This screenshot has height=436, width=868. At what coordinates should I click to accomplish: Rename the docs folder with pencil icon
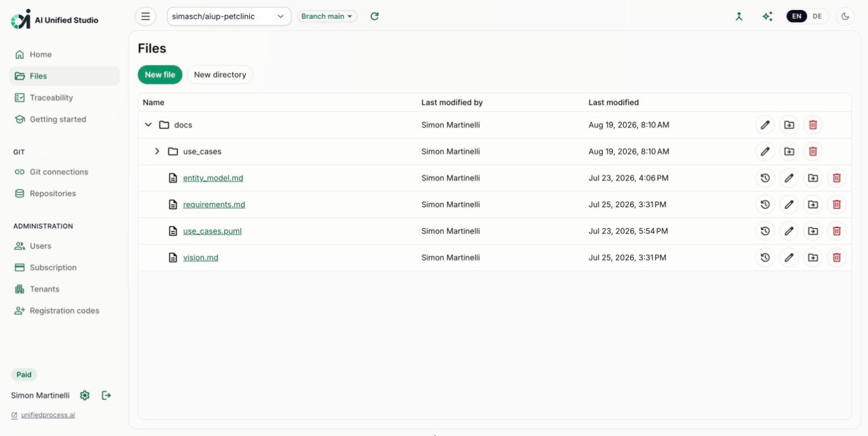[x=765, y=125]
